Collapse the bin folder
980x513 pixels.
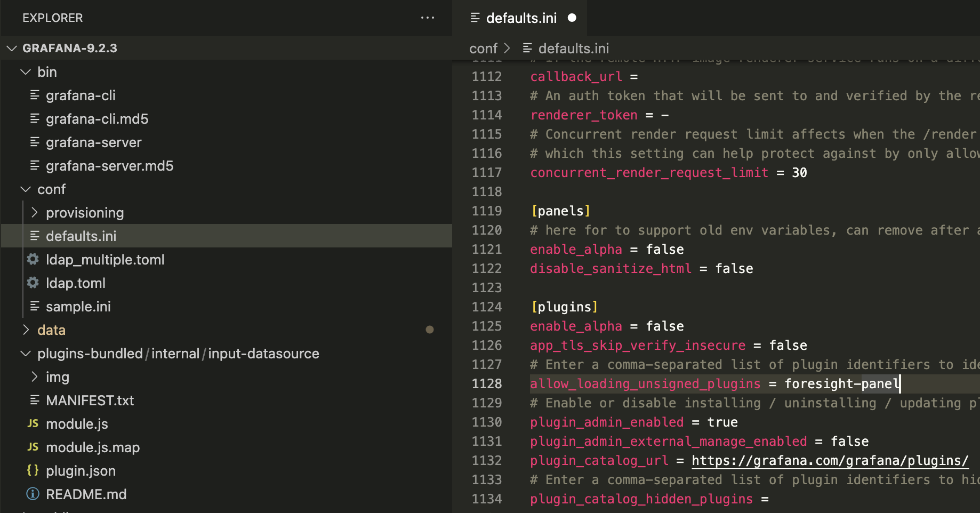coord(26,72)
